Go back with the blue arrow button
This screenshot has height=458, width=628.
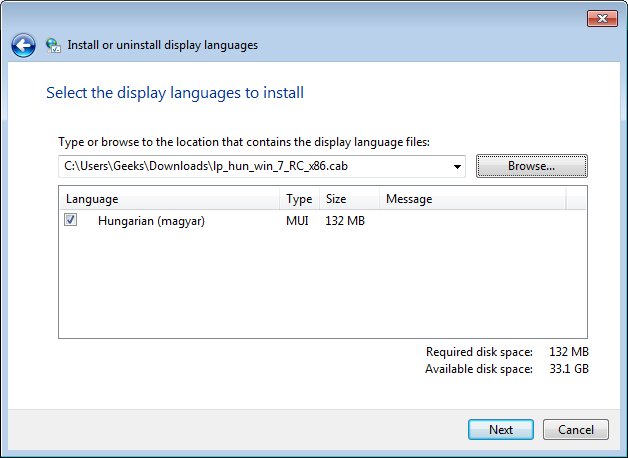23,45
